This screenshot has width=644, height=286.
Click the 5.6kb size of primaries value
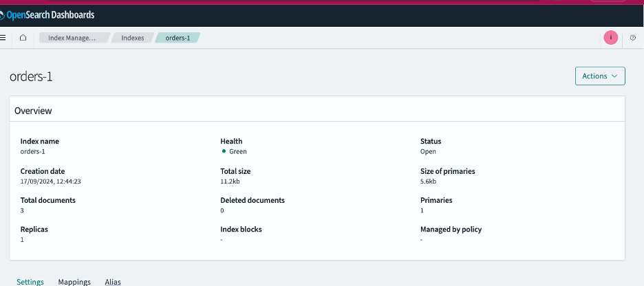click(428, 181)
